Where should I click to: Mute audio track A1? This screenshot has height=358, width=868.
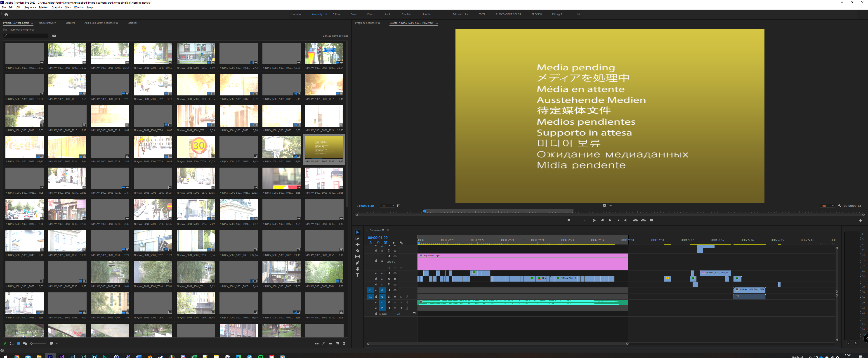coord(395,297)
